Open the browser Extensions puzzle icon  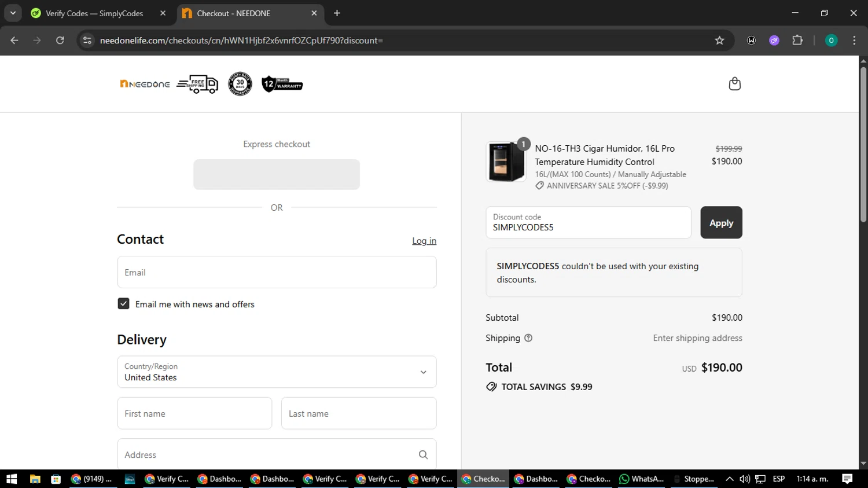click(x=797, y=41)
